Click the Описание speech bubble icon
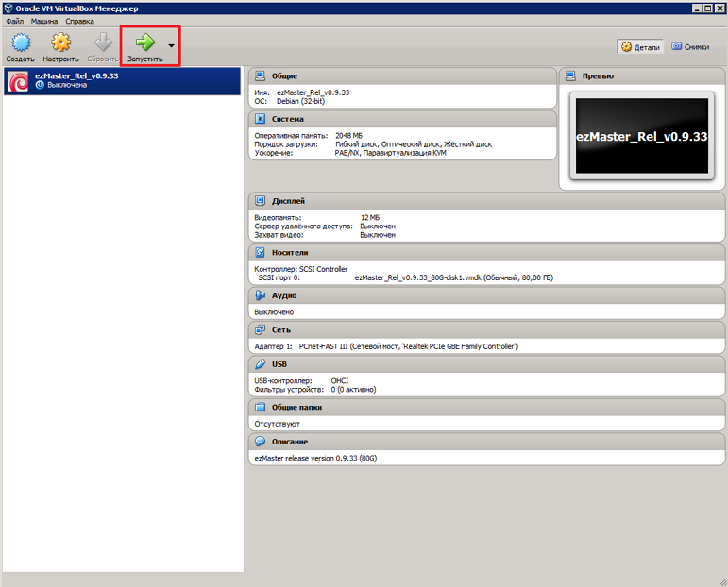The width and height of the screenshot is (728, 587). click(260, 442)
